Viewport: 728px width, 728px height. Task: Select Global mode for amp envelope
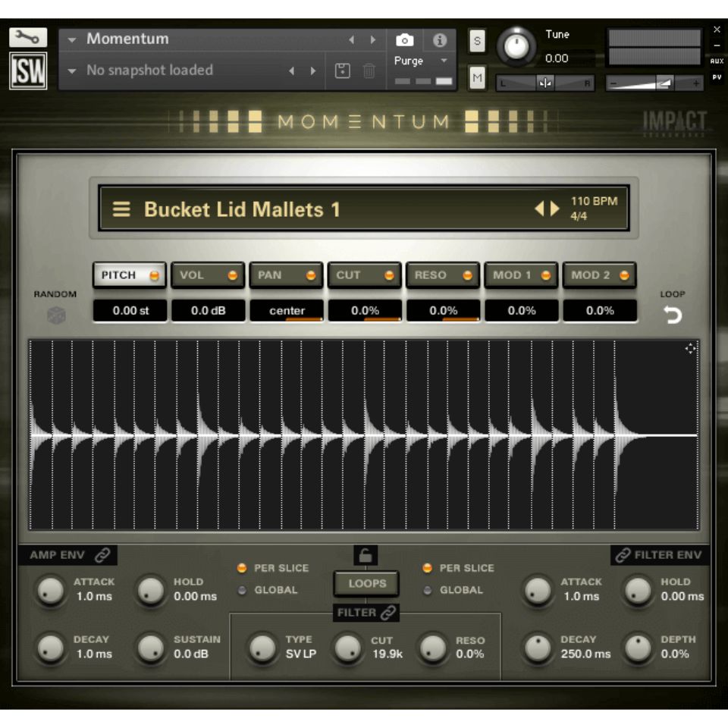[x=243, y=590]
